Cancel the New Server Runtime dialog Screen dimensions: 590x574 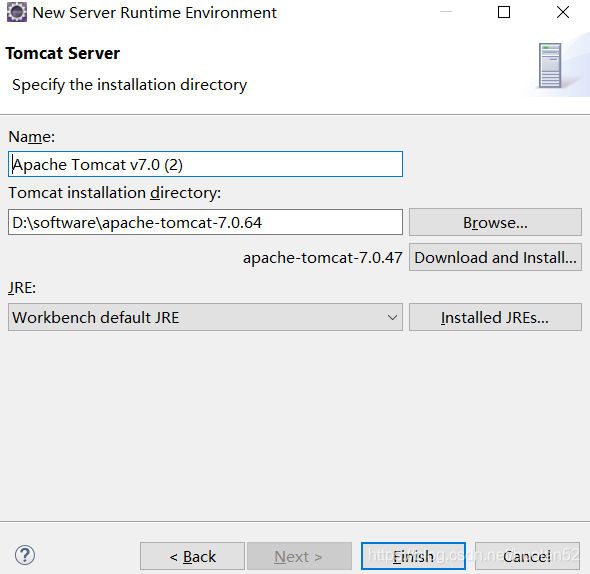[x=527, y=556]
